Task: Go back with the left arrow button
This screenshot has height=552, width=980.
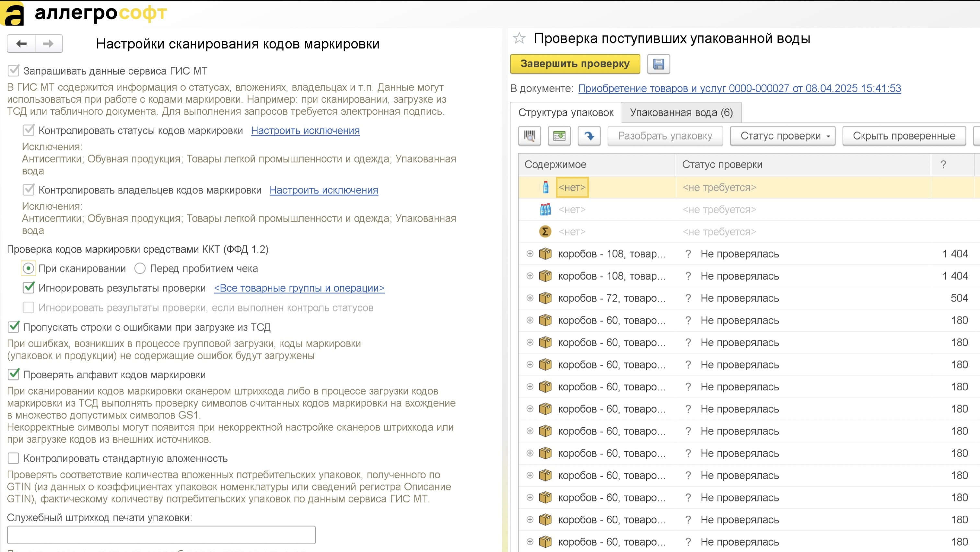Action: (21, 44)
